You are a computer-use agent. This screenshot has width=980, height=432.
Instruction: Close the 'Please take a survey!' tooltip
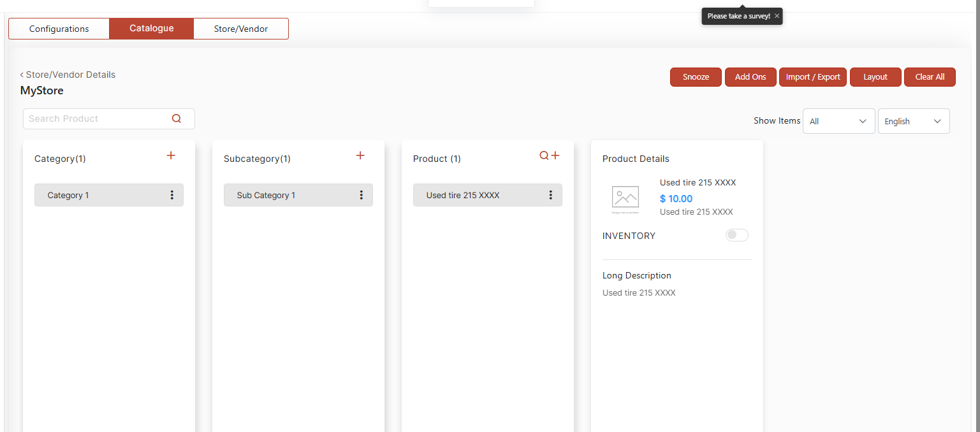click(777, 16)
